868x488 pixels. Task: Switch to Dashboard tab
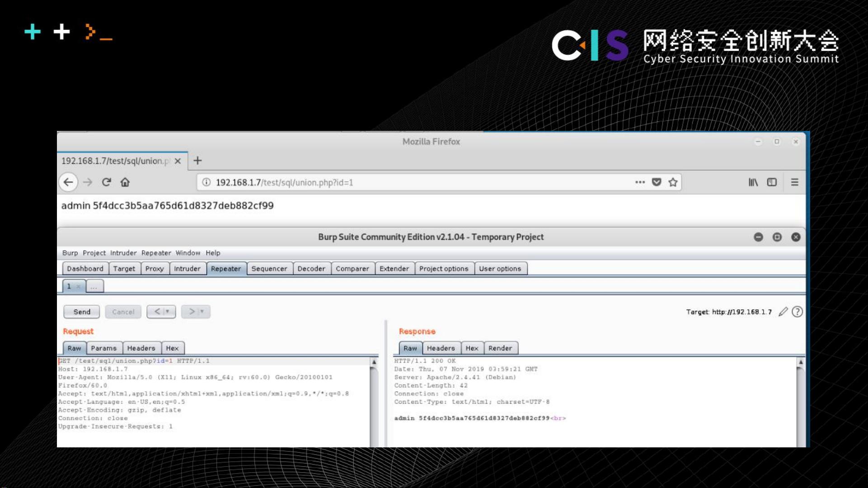pos(85,269)
